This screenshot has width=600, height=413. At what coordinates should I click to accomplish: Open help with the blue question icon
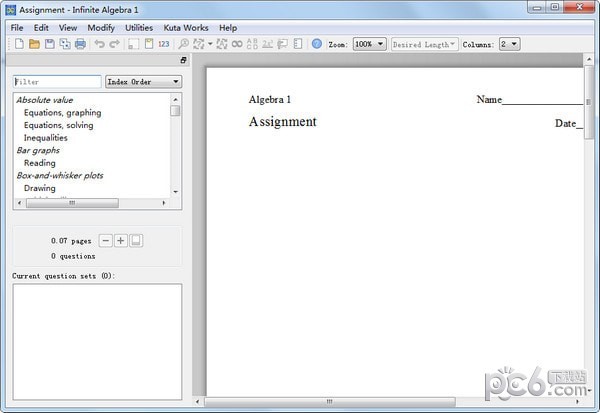(317, 44)
